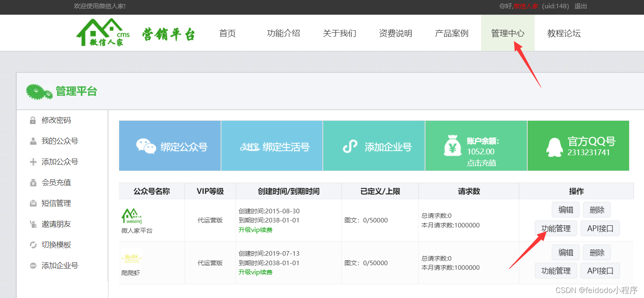Click the plus icon next to 添加公众号
The width and height of the screenshot is (644, 298).
point(33,162)
